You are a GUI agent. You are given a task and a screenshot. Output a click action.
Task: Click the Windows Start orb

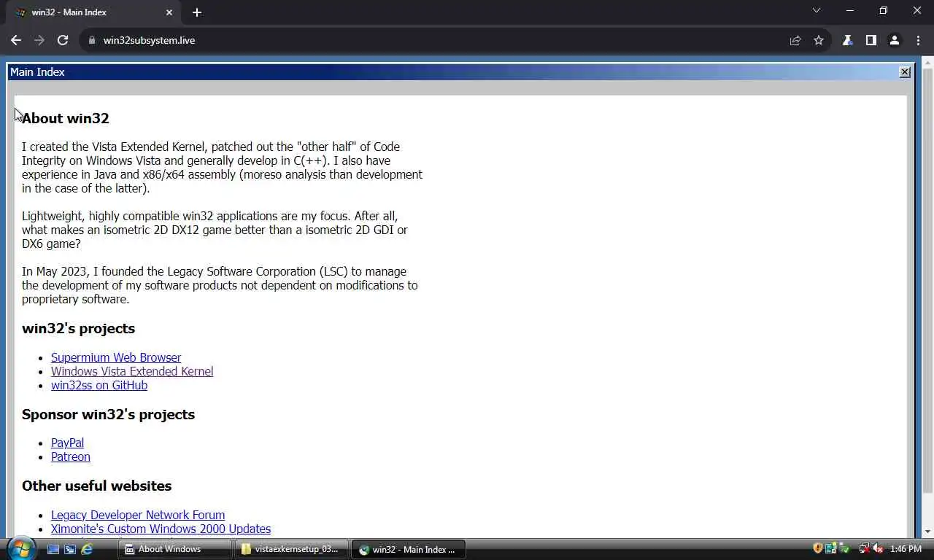click(21, 548)
